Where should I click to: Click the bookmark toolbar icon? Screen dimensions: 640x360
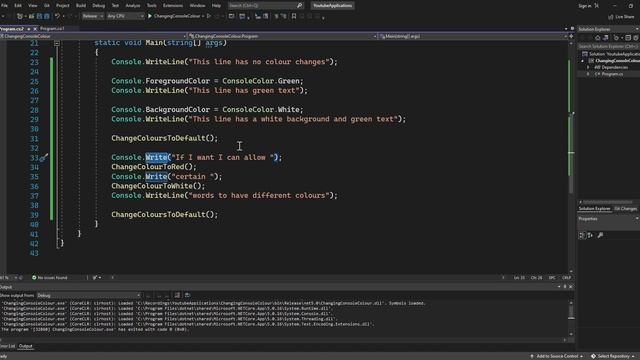(x=294, y=16)
